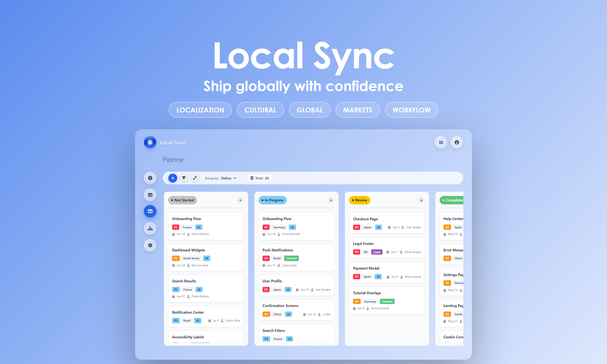Click the Pipeline page heading
Screen dimensions: 607x364
pyautogui.click(x=173, y=160)
